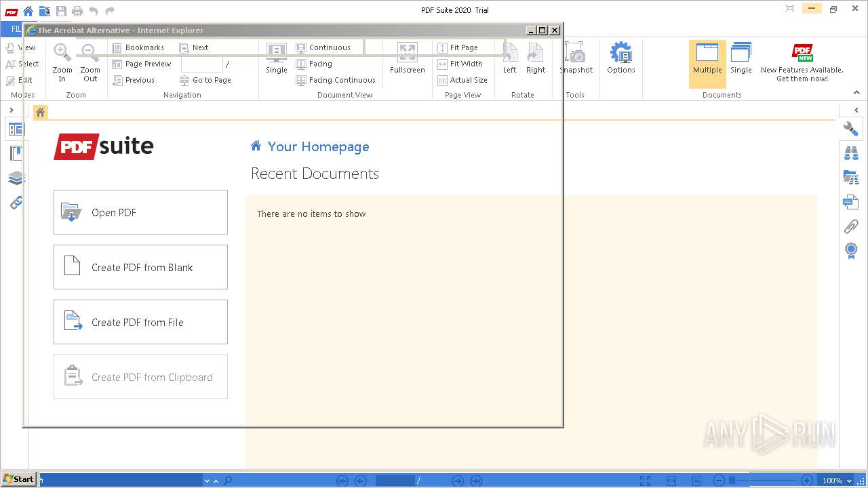Click the up caret beside search dropdown
The image size is (868, 488).
point(216,481)
